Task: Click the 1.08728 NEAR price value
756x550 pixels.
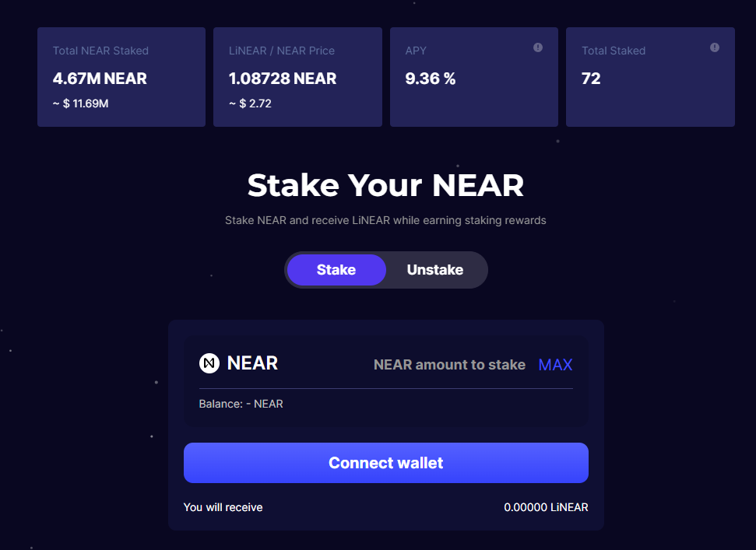Action: [283, 79]
